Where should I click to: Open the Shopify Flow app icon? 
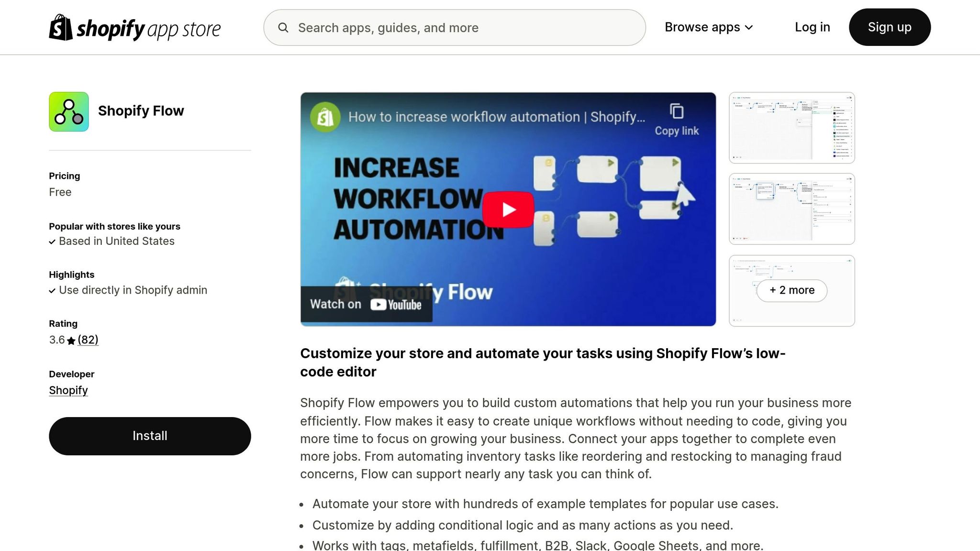(x=69, y=111)
